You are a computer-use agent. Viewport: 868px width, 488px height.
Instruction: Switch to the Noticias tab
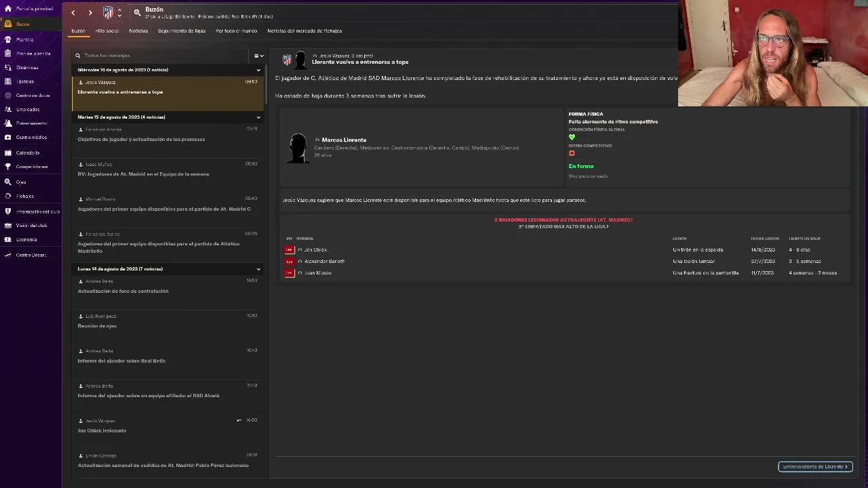click(x=138, y=30)
